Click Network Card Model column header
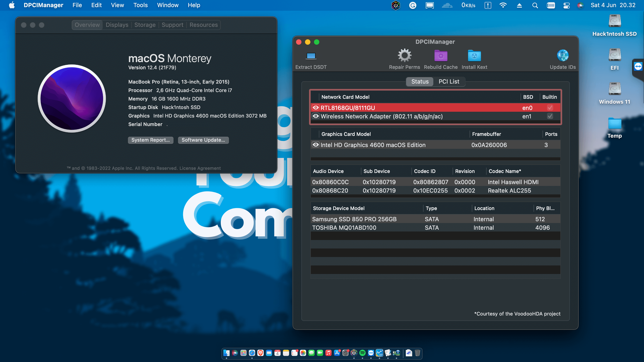The height and width of the screenshot is (362, 644). pyautogui.click(x=419, y=97)
